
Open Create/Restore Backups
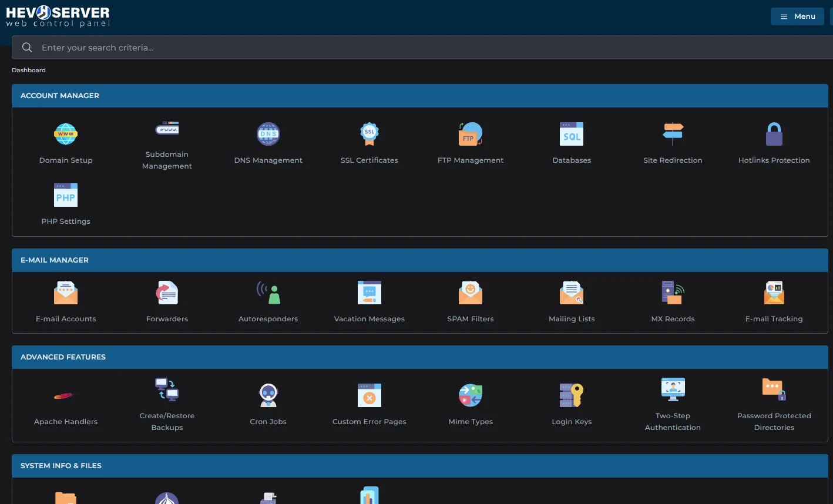[x=167, y=390]
